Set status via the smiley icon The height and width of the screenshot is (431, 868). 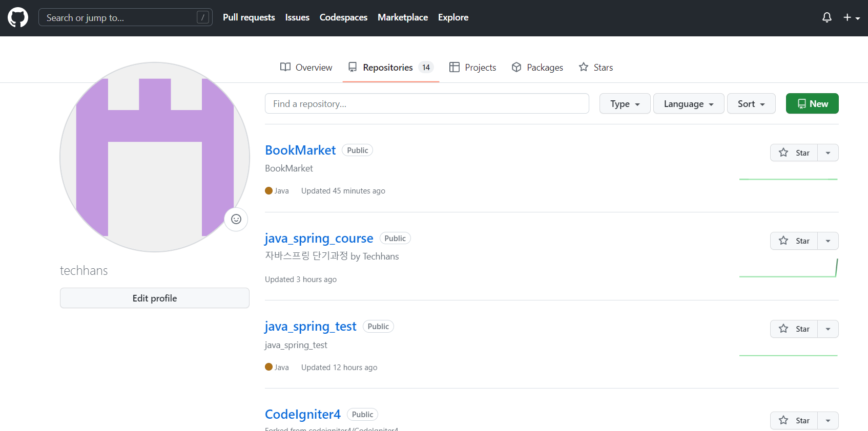[236, 219]
